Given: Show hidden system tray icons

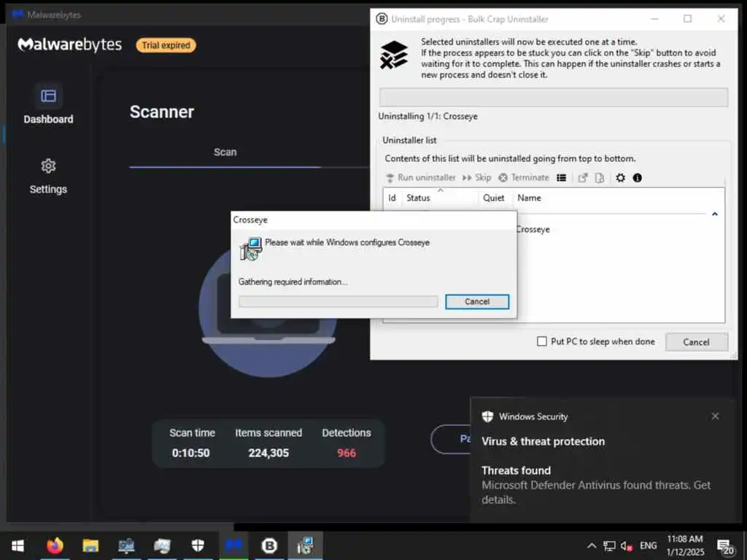Looking at the screenshot, I should (x=591, y=545).
